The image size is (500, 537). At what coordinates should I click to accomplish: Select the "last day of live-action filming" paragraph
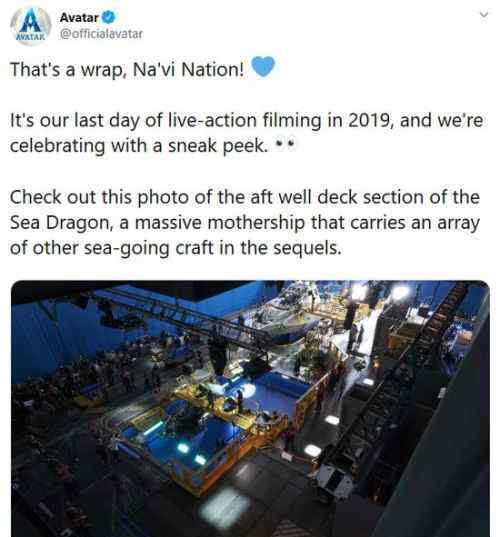[x=246, y=133]
